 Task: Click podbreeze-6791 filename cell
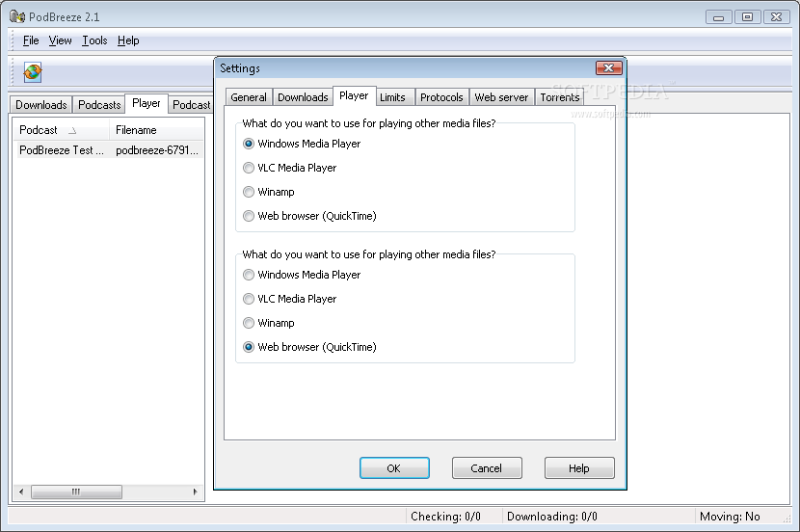(157, 150)
